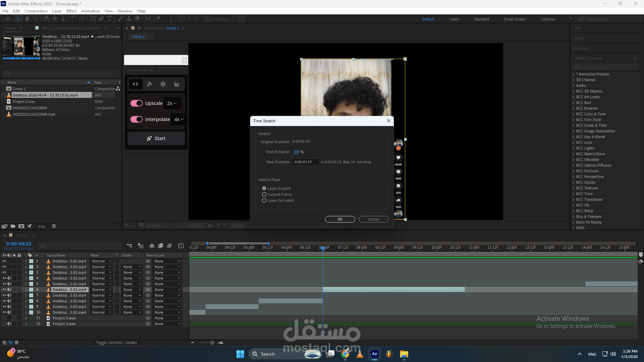Open the Upscale 2x factor dropdown
Viewport: 644px width, 362px height.
pyautogui.click(x=172, y=103)
